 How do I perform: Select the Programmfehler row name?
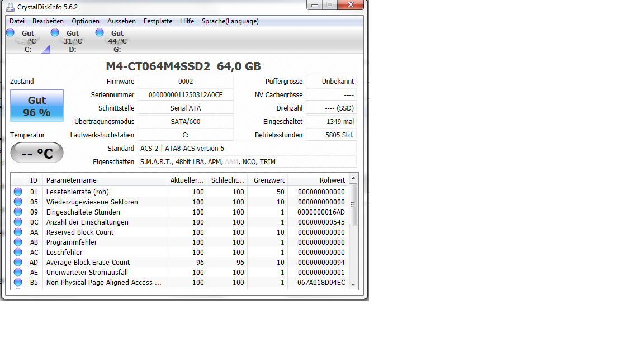click(x=72, y=242)
